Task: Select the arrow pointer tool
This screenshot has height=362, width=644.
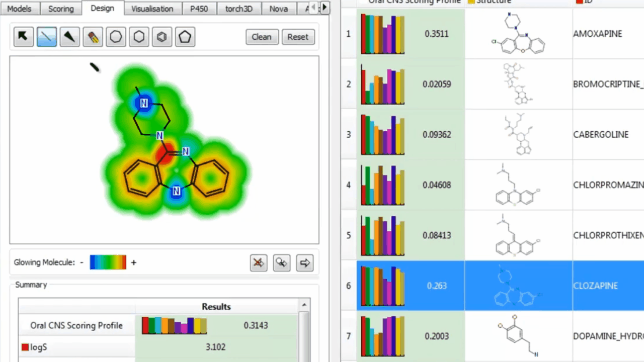Action: point(23,37)
